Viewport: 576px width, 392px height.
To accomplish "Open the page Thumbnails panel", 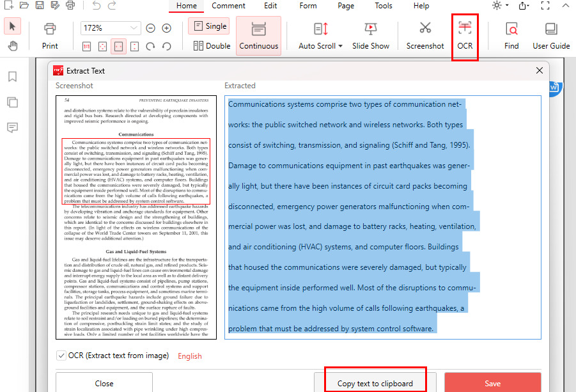I will tap(12, 101).
